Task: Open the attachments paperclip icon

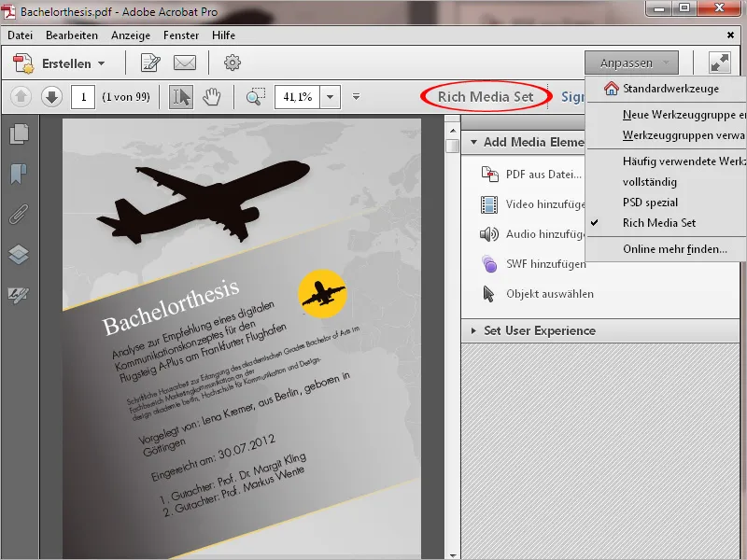Action: coord(19,214)
